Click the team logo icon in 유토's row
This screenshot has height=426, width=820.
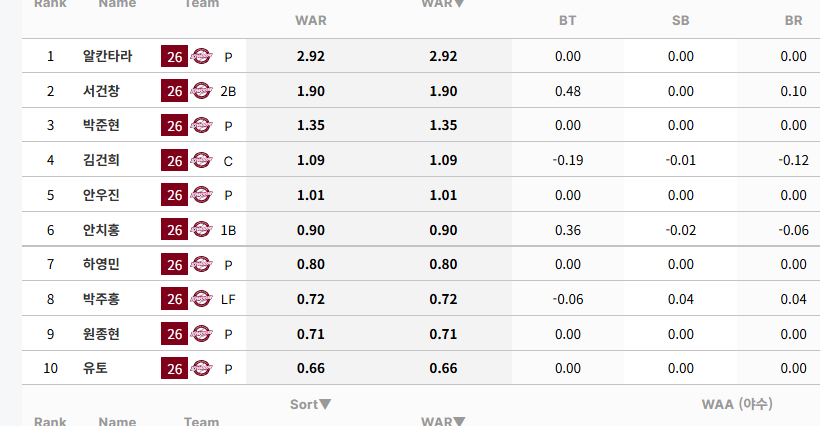201,369
